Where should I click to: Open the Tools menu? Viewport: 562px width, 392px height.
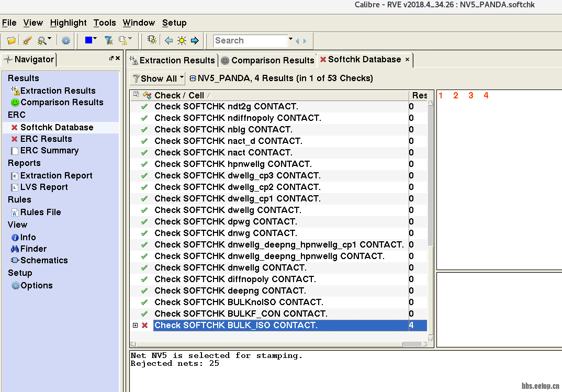105,23
